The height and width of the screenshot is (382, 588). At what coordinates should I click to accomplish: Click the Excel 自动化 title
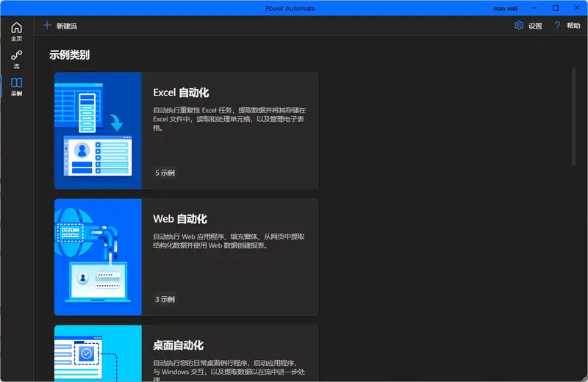[181, 93]
